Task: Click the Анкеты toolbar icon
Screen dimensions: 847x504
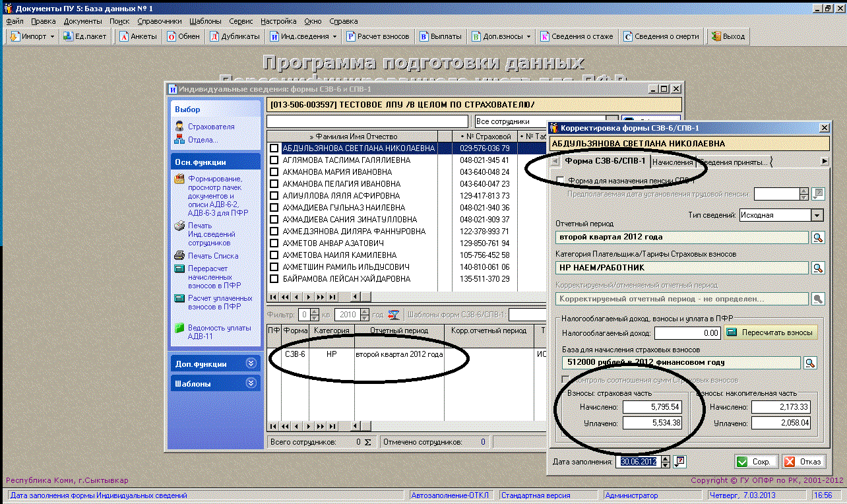Action: point(125,36)
